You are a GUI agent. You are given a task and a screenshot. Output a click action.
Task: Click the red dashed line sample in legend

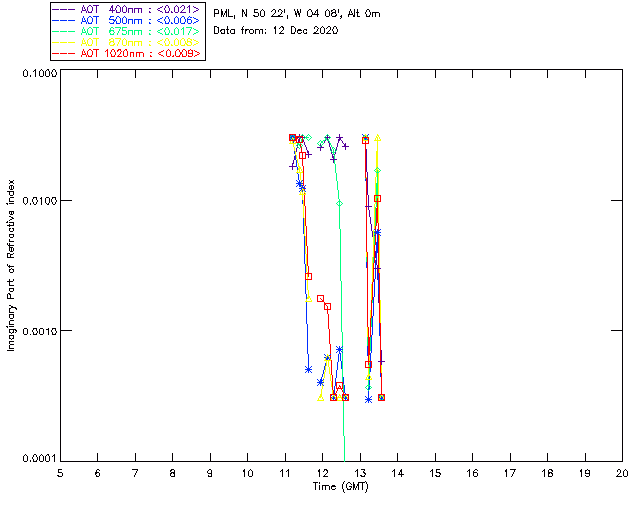(64, 53)
